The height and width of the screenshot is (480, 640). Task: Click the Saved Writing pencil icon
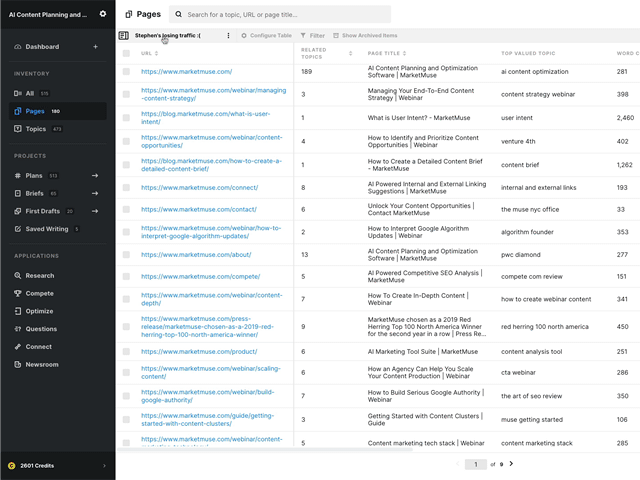(18, 229)
